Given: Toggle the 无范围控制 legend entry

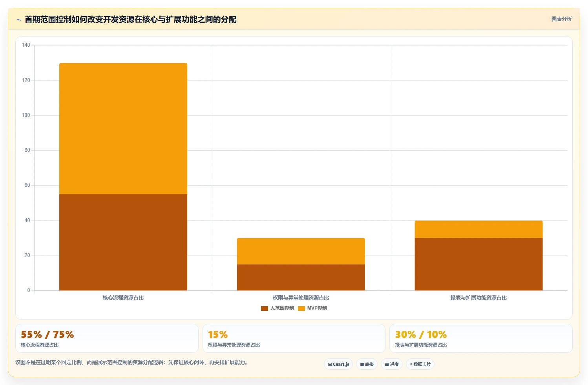Looking at the screenshot, I should pos(278,308).
